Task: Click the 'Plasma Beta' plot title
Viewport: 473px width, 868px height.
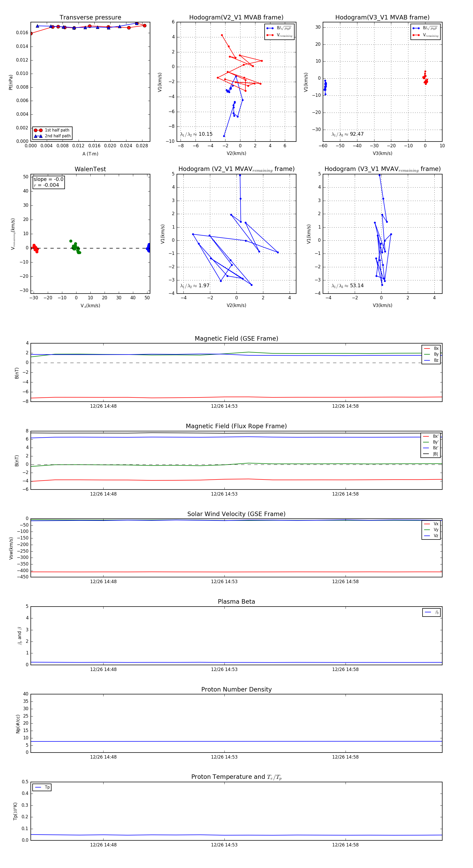Action: point(236,602)
